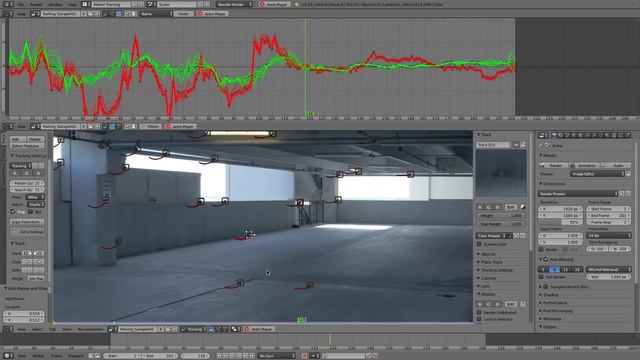Expand the Performance panel
The width and height of the screenshot is (640, 360).
[x=553, y=303]
